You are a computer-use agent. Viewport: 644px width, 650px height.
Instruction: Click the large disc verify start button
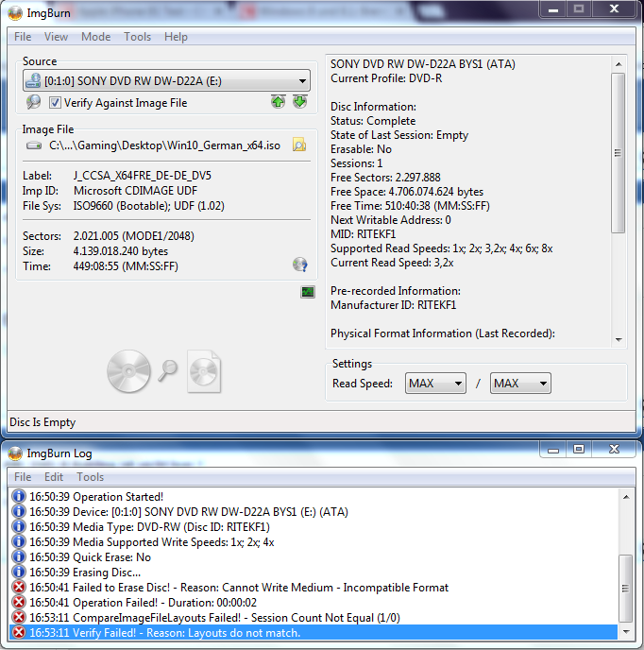pyautogui.click(x=128, y=371)
